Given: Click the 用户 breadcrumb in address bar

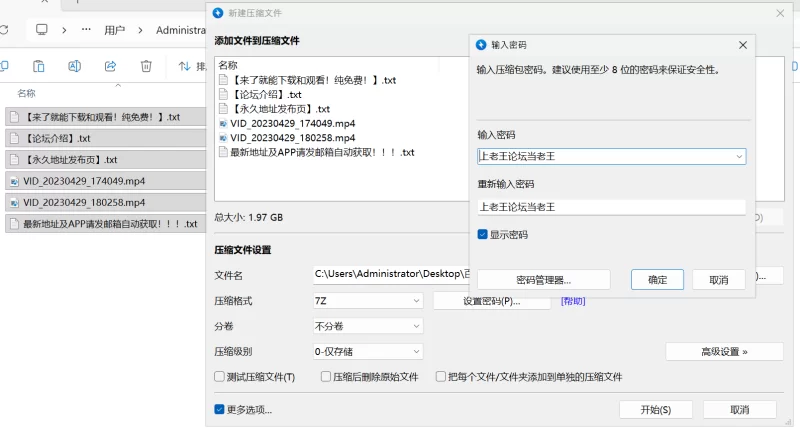Looking at the screenshot, I should 114,30.
